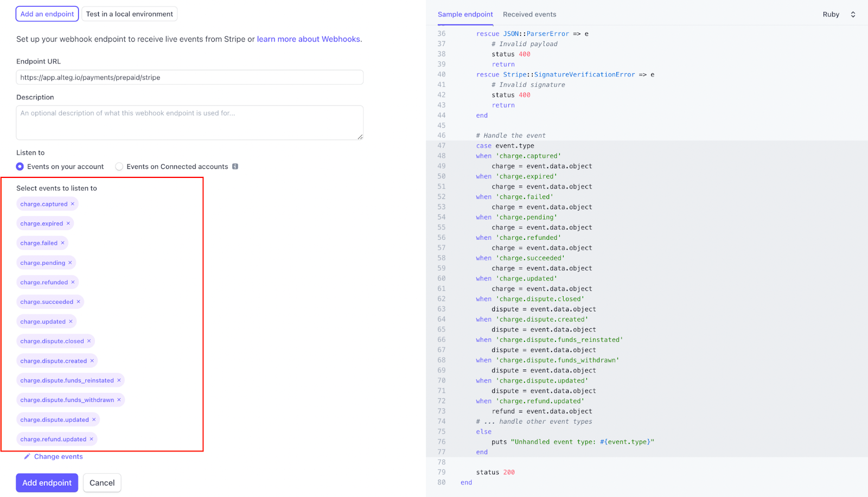Remove the charge.pending event tag

70,263
